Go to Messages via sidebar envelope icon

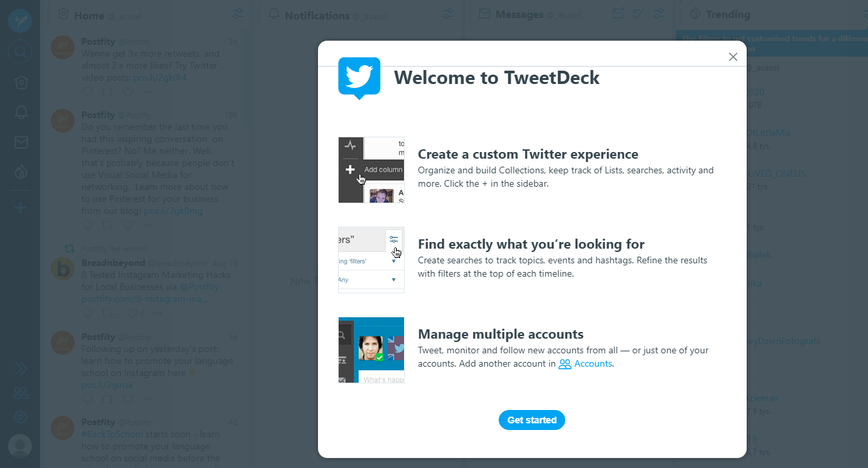click(21, 142)
